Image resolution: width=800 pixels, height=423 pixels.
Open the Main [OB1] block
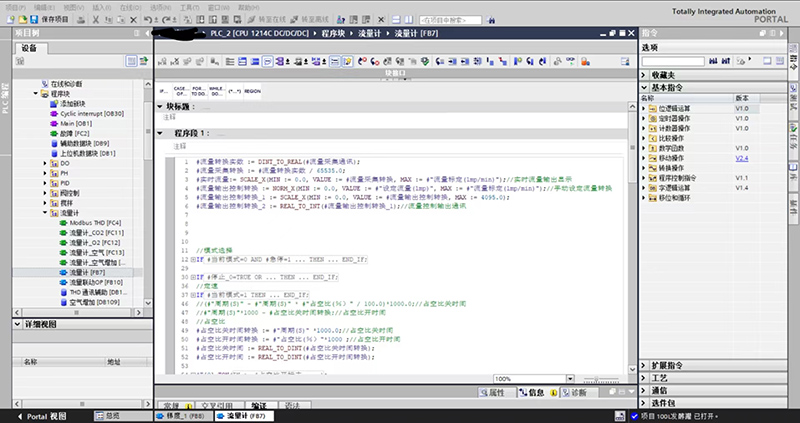click(x=75, y=123)
